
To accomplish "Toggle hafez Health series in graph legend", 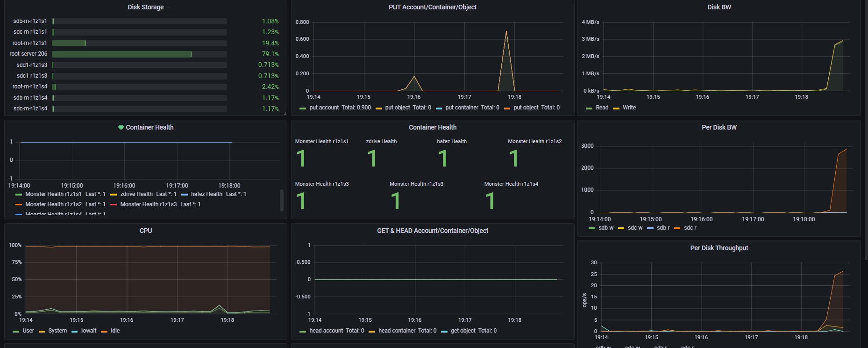I will pos(206,194).
